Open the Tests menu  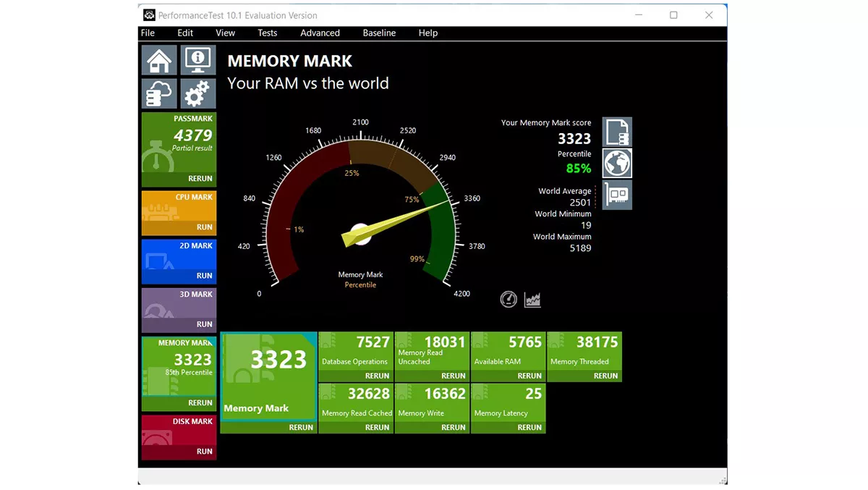(x=267, y=33)
